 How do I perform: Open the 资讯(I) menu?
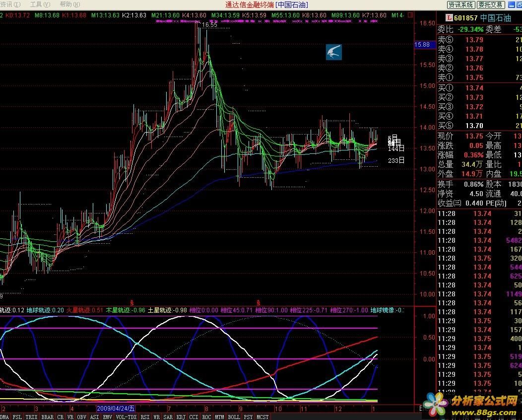click(x=10, y=4)
